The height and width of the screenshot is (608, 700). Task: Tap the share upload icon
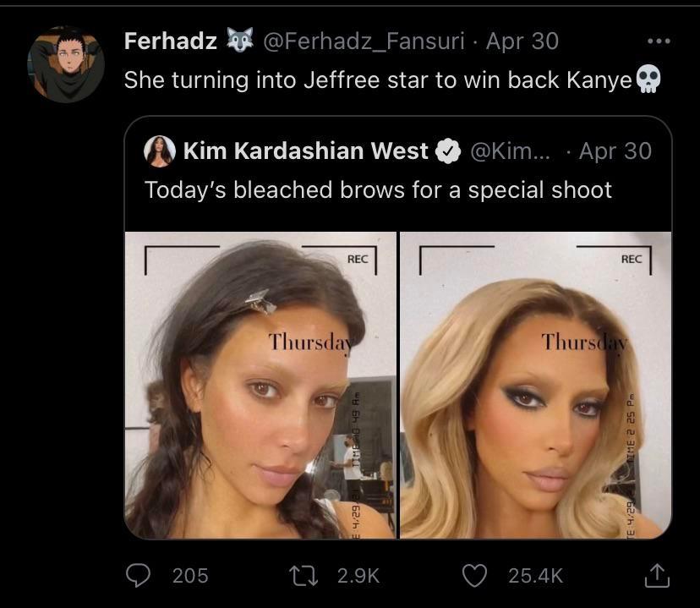(x=656, y=575)
